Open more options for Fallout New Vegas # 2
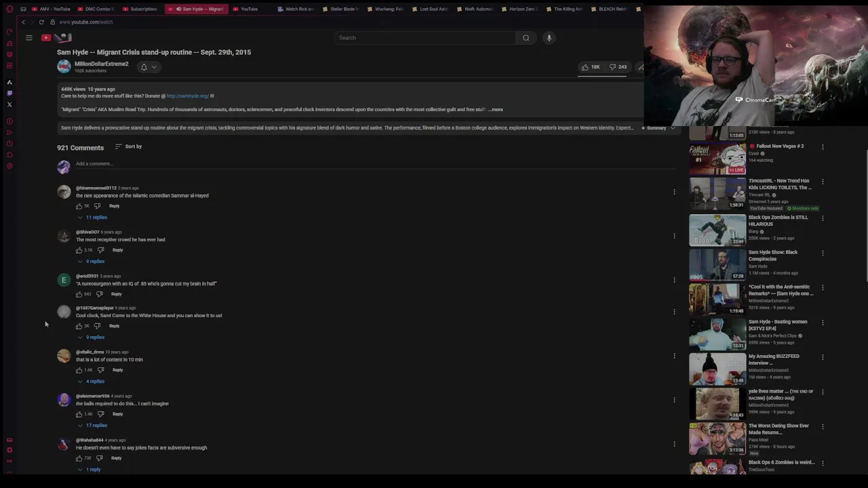 (x=823, y=147)
